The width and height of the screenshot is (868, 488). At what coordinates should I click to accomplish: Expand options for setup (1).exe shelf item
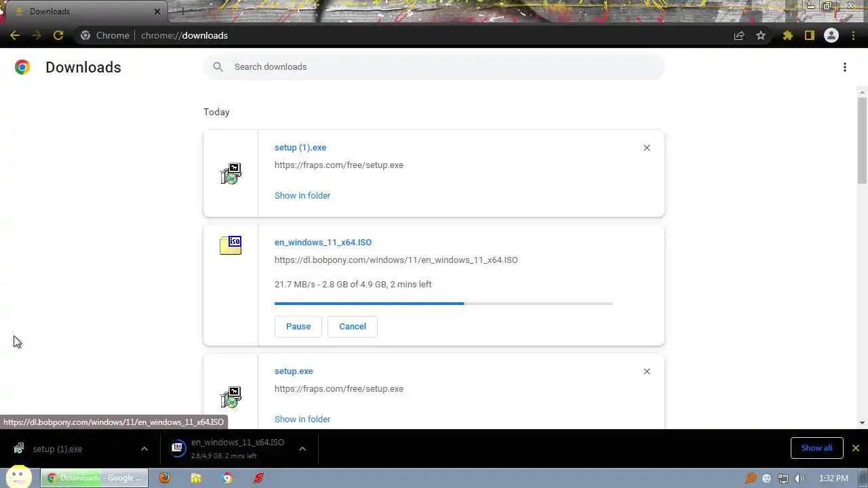144,449
